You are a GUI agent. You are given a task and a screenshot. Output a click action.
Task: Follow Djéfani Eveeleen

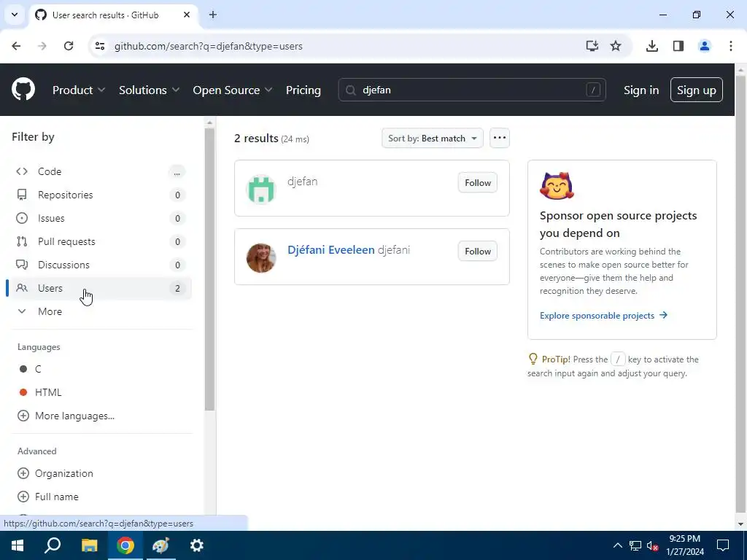[478, 252]
